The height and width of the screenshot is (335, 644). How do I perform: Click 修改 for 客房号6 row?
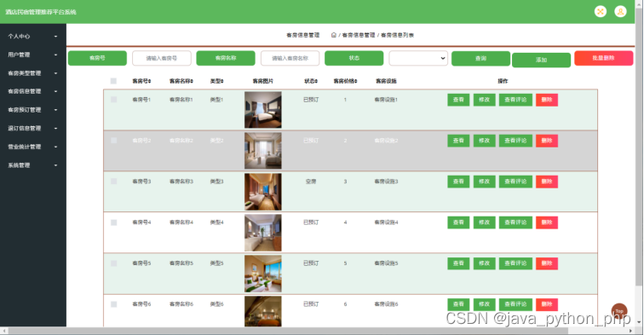click(x=484, y=304)
